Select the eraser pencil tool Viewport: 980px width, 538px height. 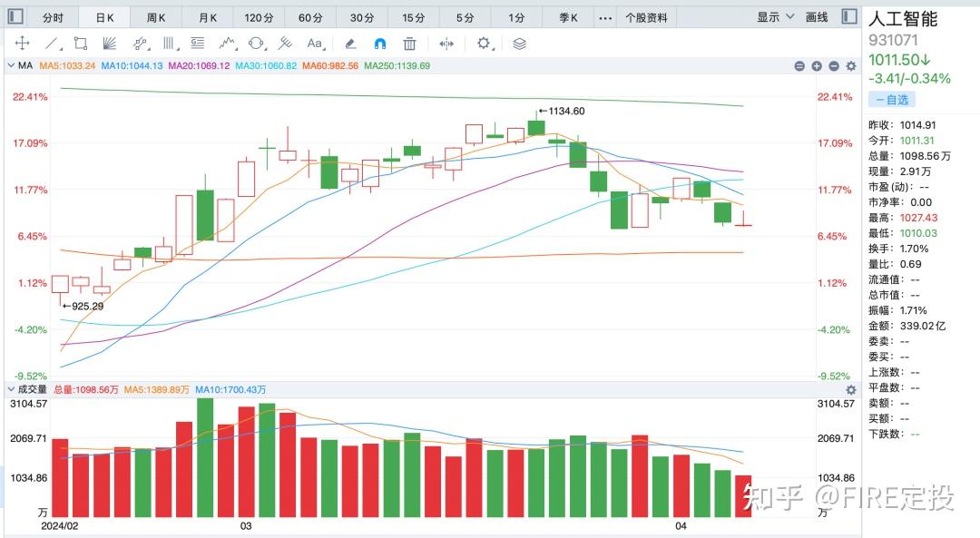point(350,44)
